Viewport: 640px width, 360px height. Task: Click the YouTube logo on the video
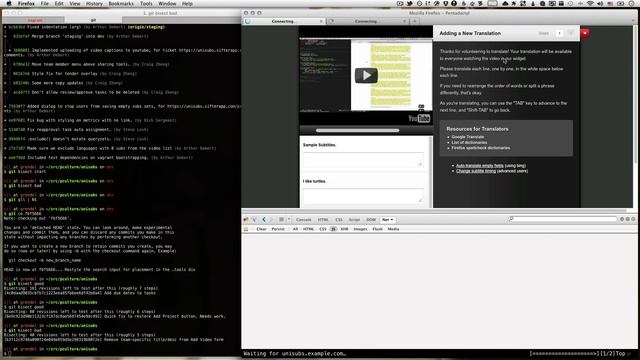pyautogui.click(x=419, y=118)
